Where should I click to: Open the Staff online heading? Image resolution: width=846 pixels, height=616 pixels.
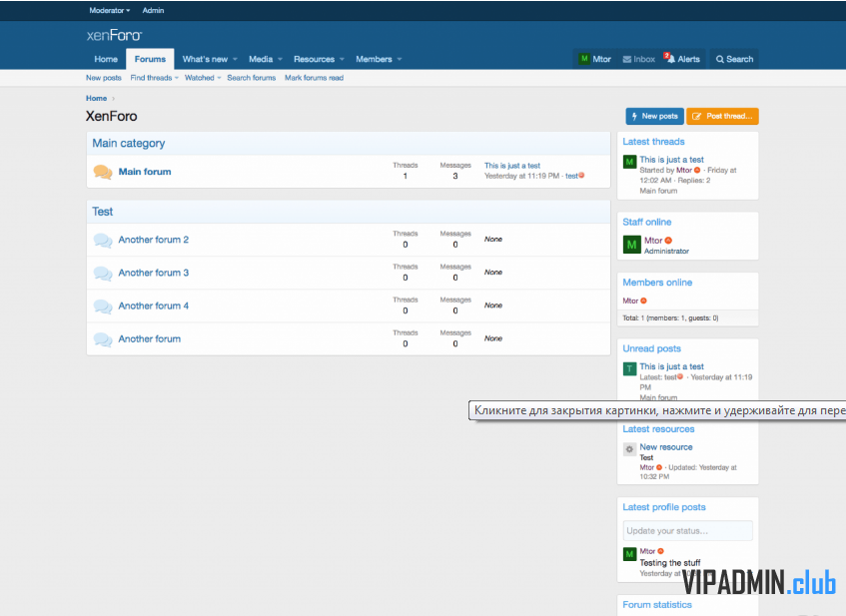tap(647, 222)
